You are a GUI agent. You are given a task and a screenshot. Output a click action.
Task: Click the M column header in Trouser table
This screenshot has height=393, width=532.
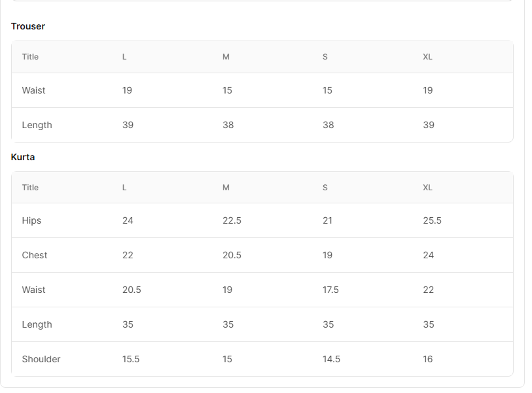click(226, 57)
